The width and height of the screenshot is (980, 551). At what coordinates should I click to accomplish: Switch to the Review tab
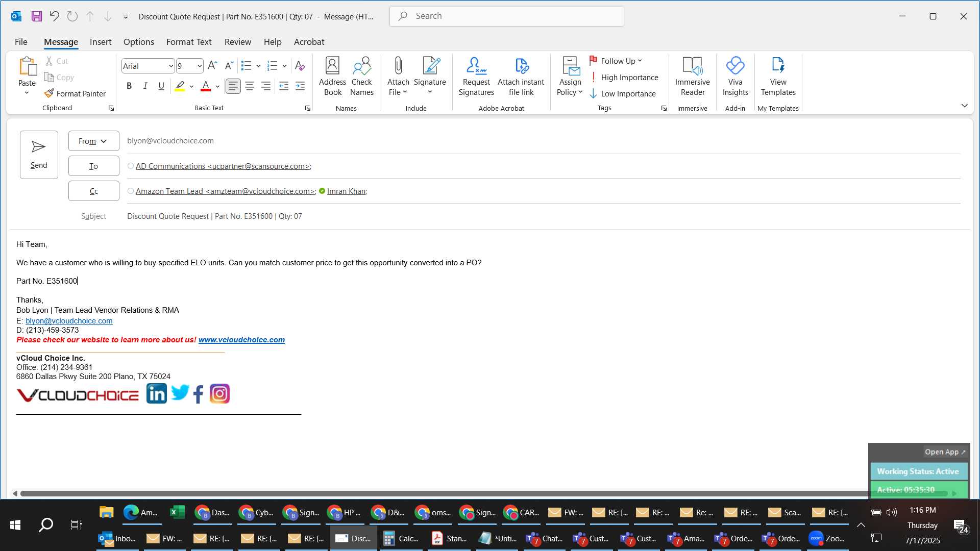click(238, 42)
